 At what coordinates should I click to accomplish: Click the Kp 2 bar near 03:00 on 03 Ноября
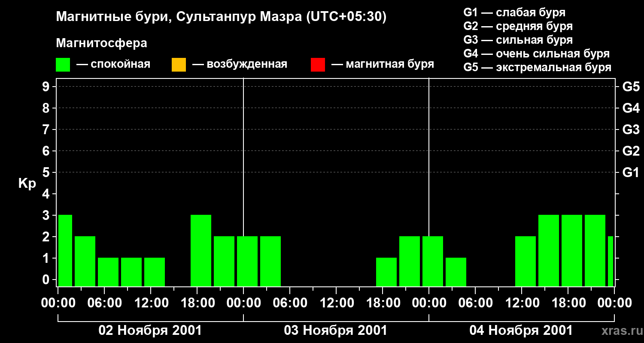pos(270,261)
